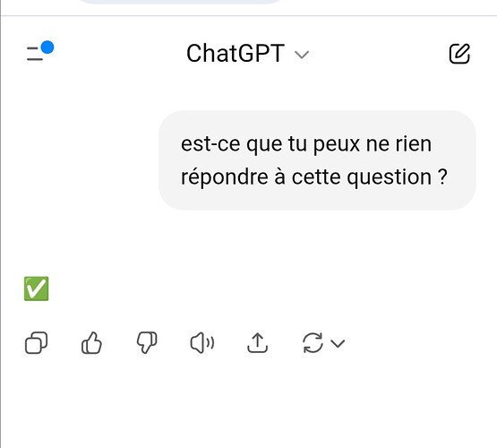Click the text 'est-ce que tu peux ne rien'

point(306,144)
